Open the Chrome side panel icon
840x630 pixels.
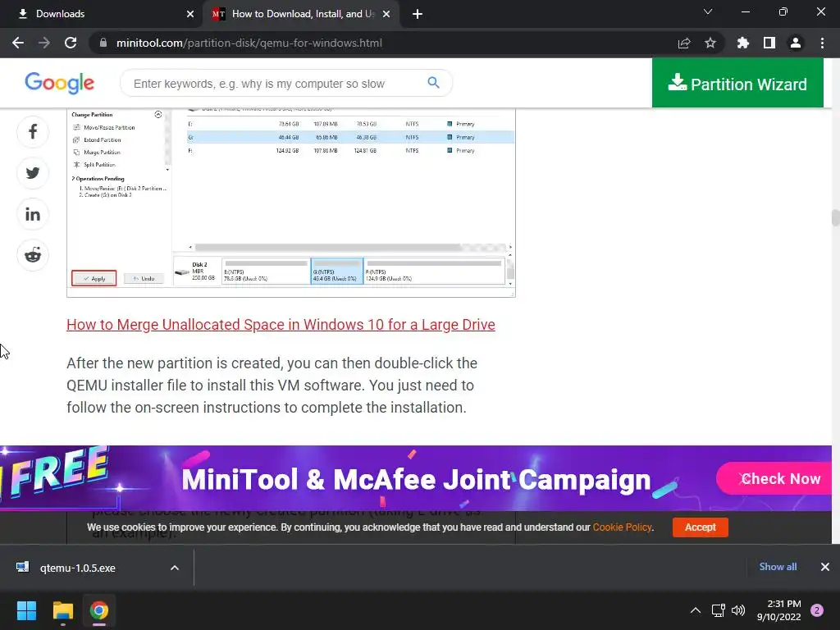click(x=769, y=43)
